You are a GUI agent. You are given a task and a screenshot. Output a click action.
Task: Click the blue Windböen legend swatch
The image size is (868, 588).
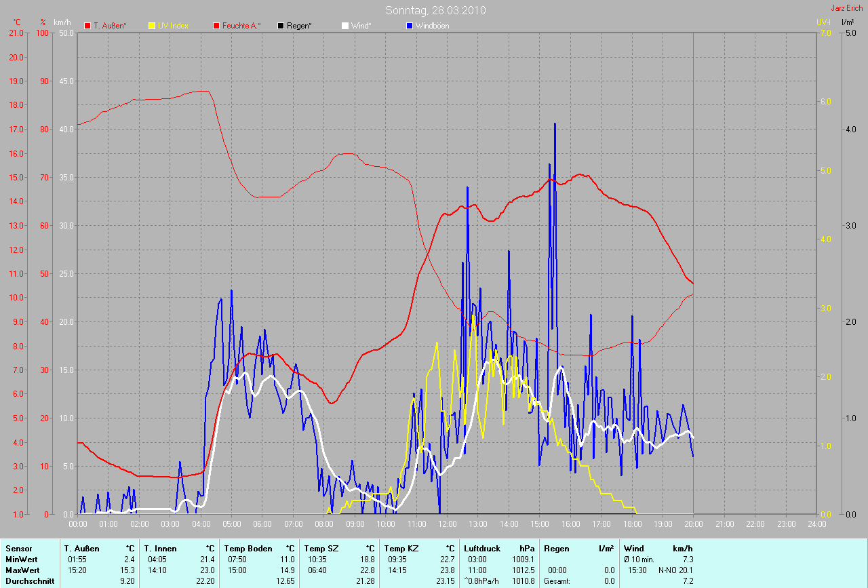(410, 26)
